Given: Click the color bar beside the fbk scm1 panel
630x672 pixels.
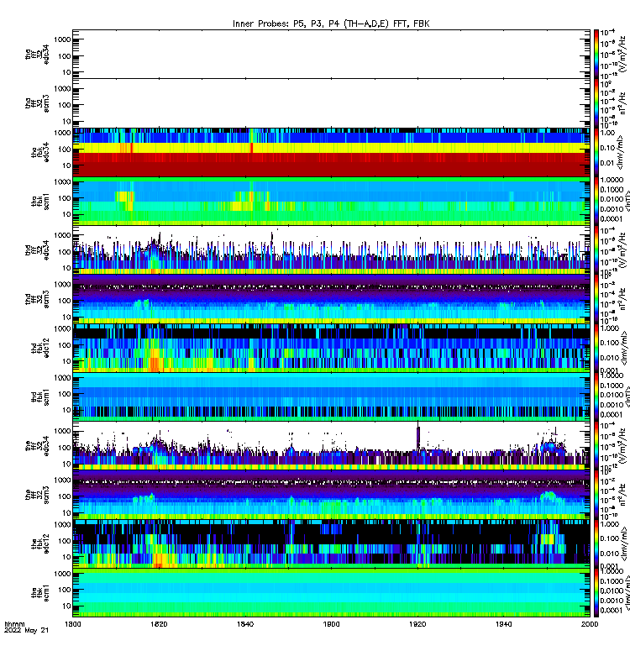Looking at the screenshot, I should click(x=596, y=593).
